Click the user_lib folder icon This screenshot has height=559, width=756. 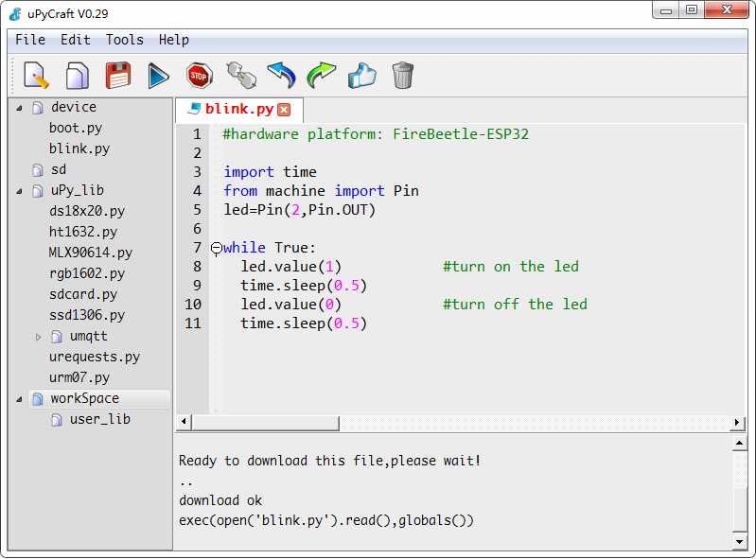[x=57, y=420]
